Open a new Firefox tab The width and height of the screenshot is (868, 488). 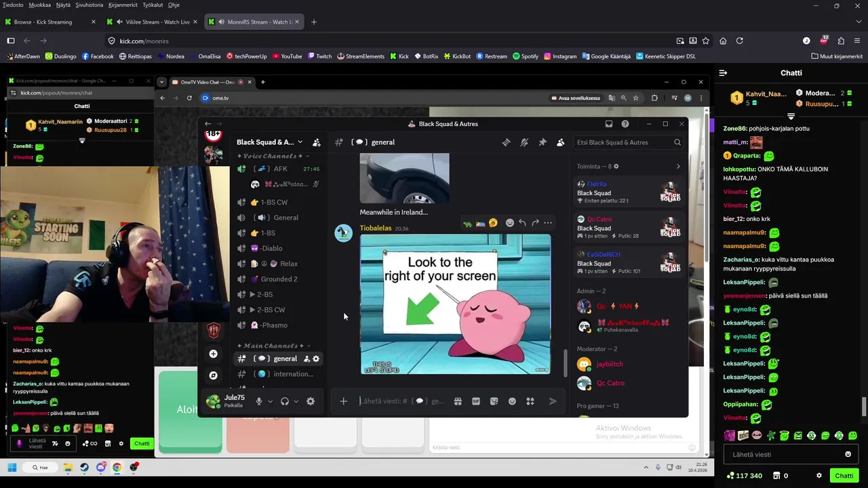tap(313, 22)
